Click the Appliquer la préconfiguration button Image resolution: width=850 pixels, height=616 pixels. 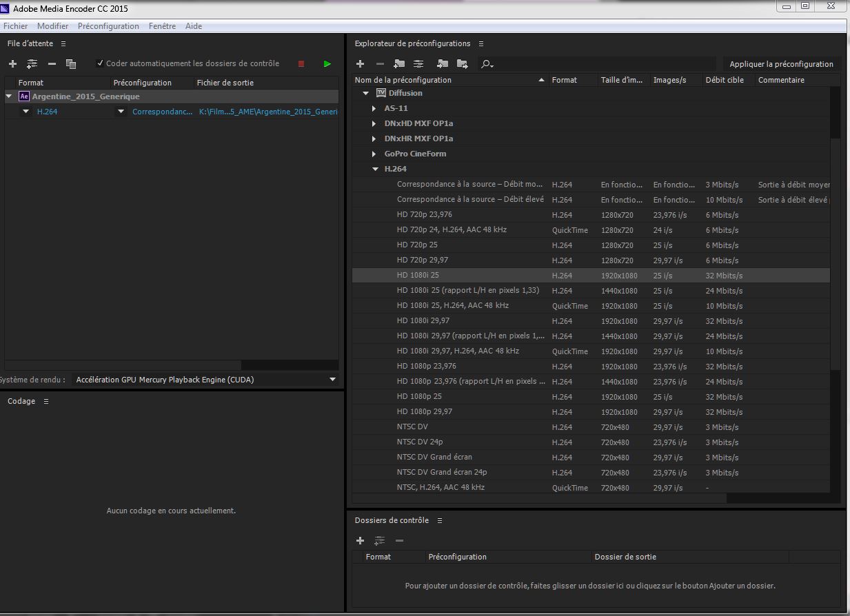pos(781,64)
